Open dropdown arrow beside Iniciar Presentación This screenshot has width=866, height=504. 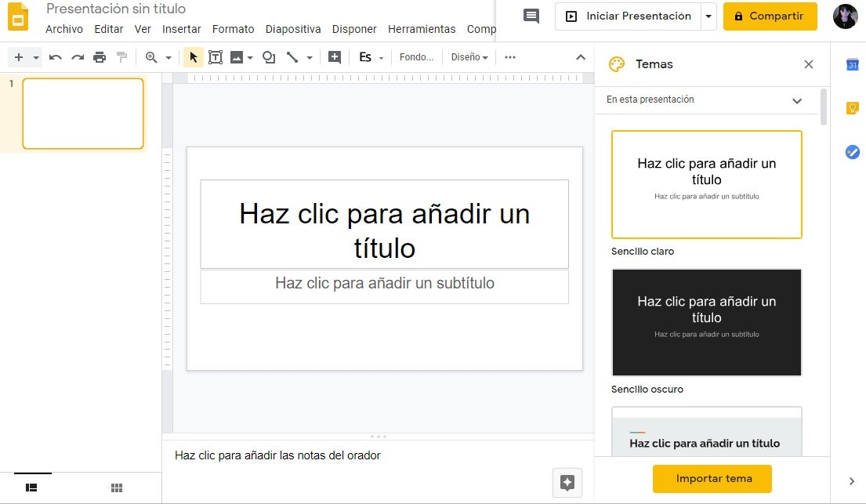coord(708,16)
